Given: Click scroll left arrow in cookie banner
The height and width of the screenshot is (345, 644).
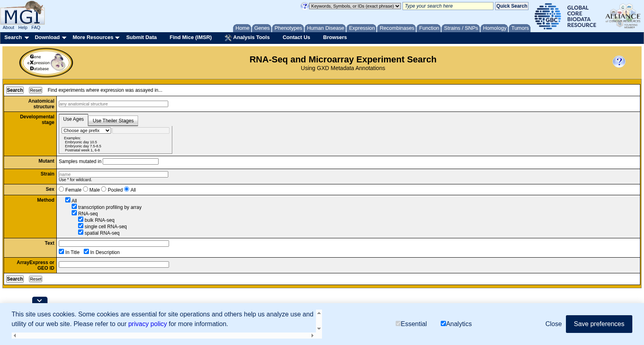Looking at the screenshot, I should pos(15,335).
